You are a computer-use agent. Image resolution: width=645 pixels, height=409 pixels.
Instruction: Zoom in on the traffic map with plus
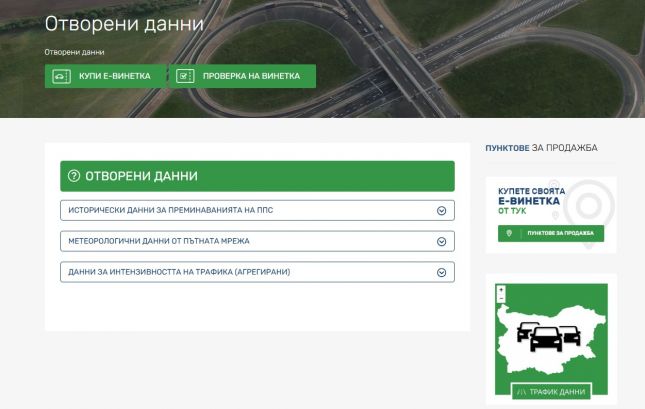(x=500, y=290)
